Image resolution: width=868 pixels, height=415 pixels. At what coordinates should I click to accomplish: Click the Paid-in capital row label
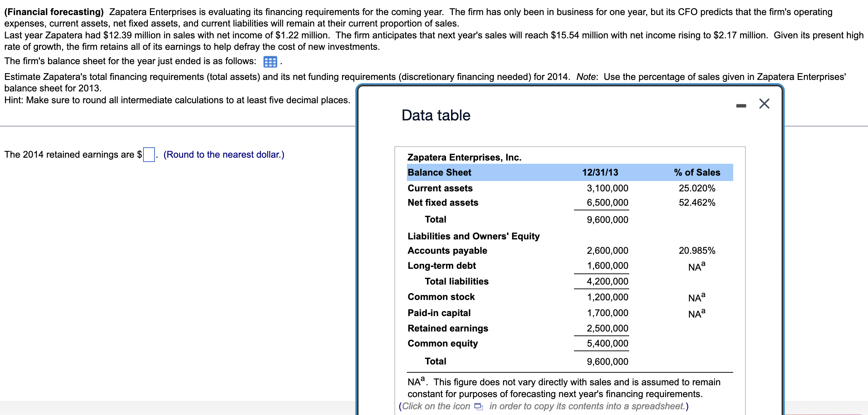click(x=439, y=313)
